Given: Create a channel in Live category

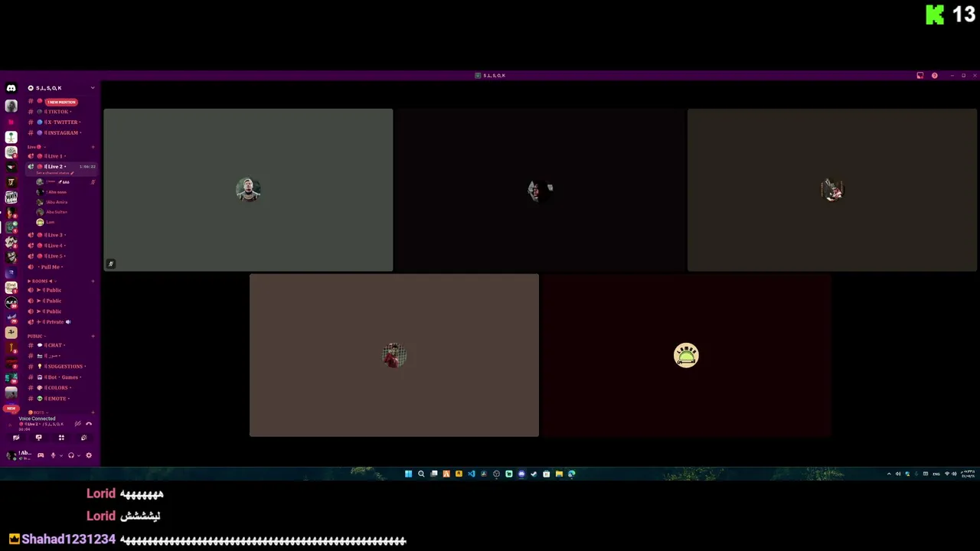Looking at the screenshot, I should pyautogui.click(x=93, y=146).
